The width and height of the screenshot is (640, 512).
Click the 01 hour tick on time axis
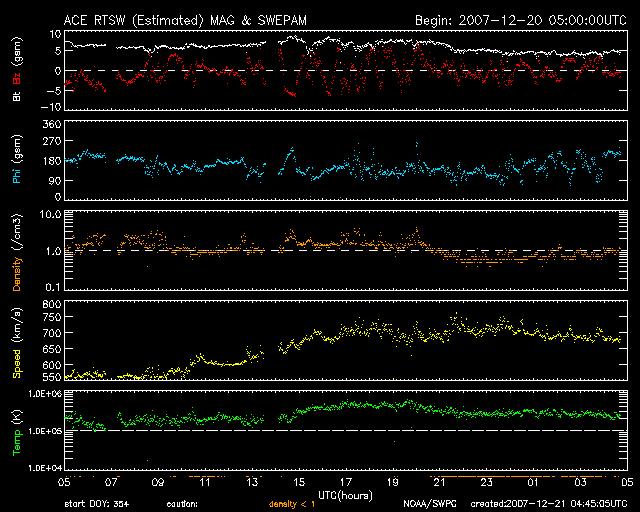[532, 482]
